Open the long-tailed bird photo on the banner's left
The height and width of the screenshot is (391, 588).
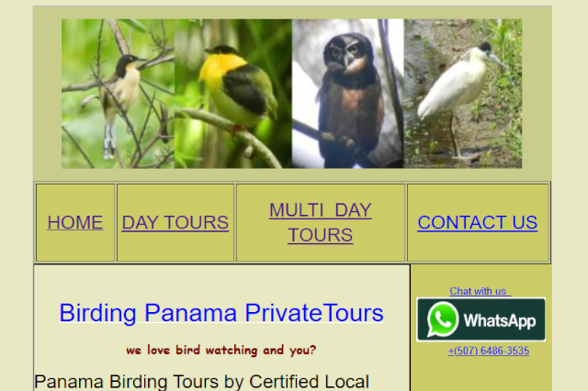119,94
